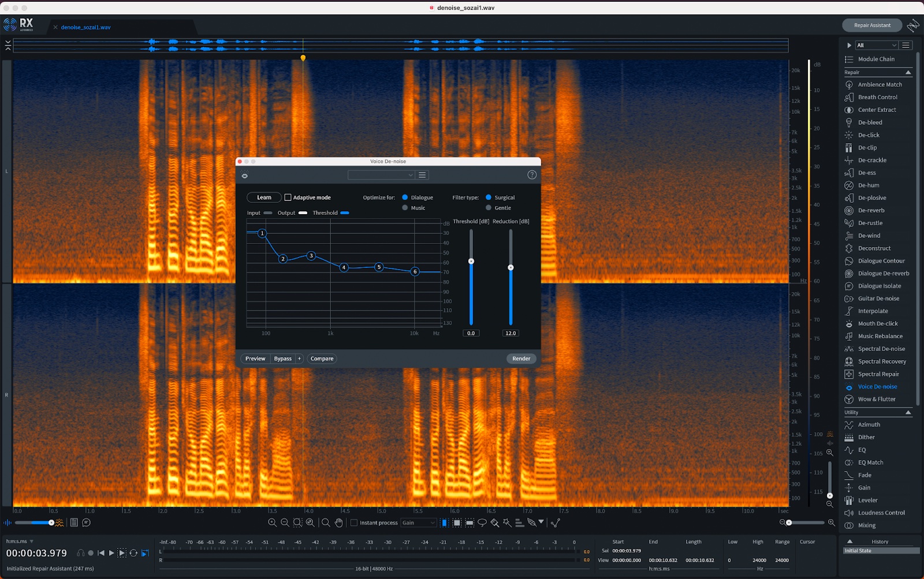
Task: Collapse the Repair module section
Action: 908,73
